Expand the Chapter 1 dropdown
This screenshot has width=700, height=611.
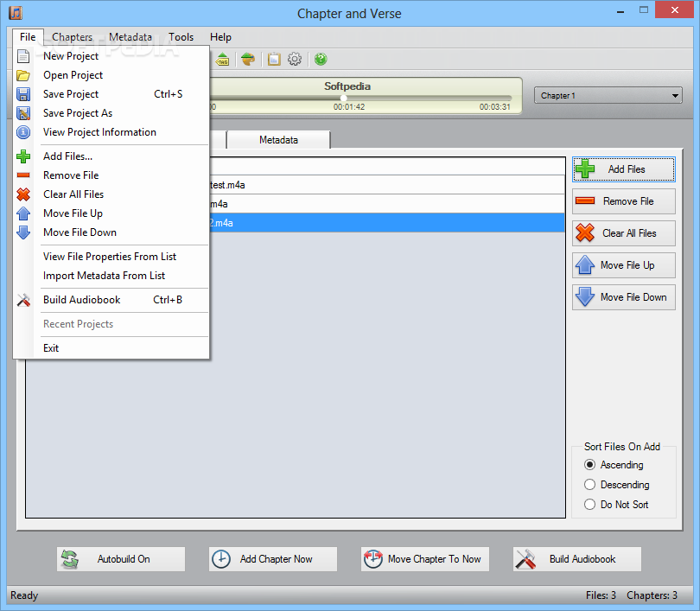pyautogui.click(x=608, y=96)
